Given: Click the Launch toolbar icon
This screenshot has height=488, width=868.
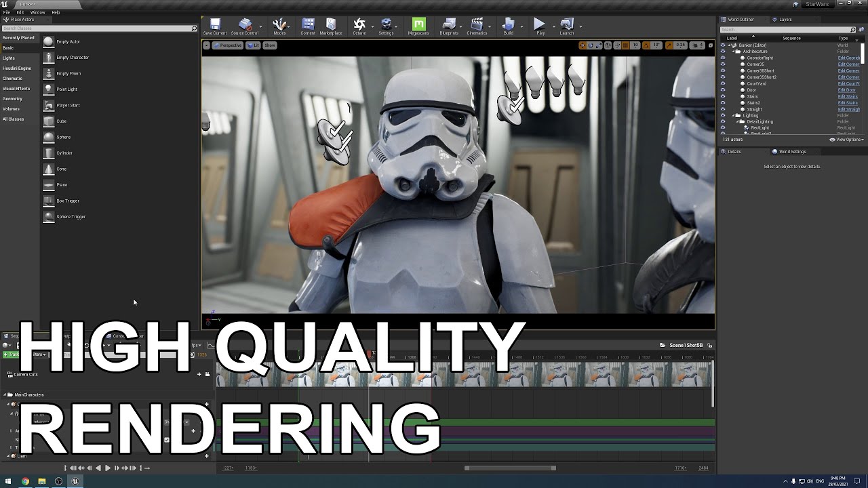Looking at the screenshot, I should pyautogui.click(x=567, y=24).
